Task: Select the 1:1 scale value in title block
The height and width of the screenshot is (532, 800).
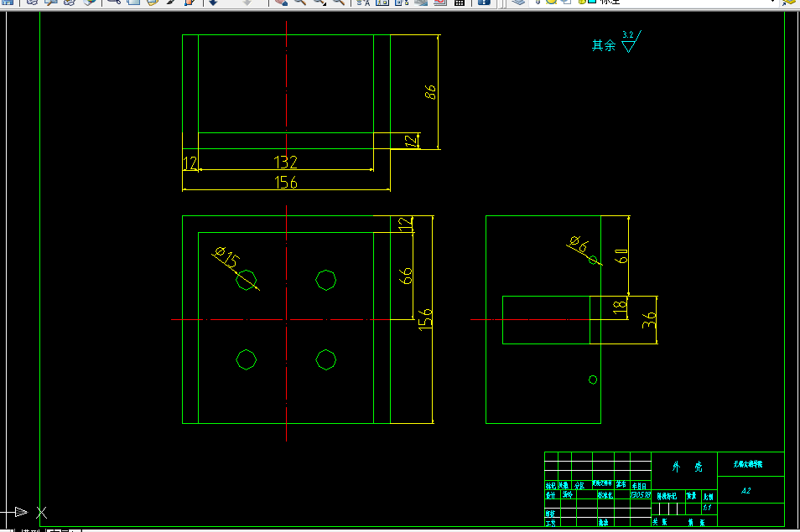Action: (x=707, y=508)
